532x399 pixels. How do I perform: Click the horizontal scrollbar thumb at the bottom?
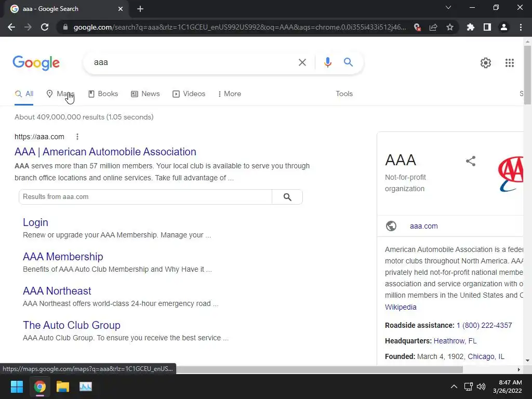(x=320, y=369)
